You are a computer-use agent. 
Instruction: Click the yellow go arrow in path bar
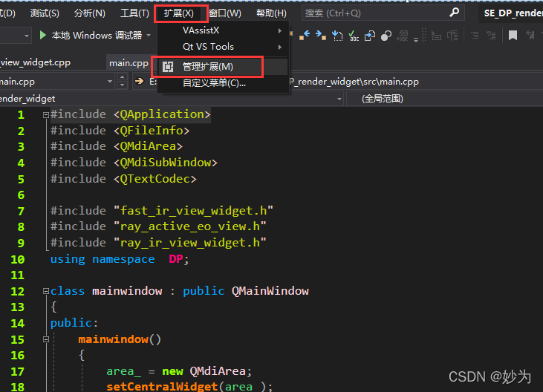tap(139, 82)
